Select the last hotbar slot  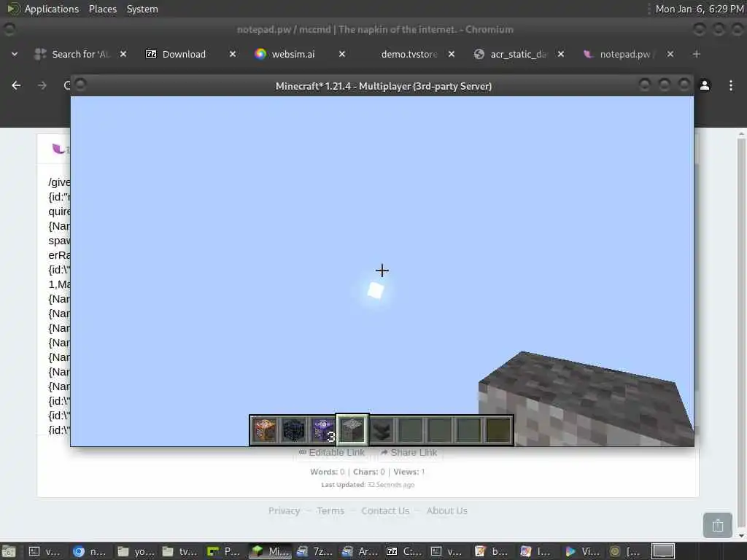[x=498, y=430]
